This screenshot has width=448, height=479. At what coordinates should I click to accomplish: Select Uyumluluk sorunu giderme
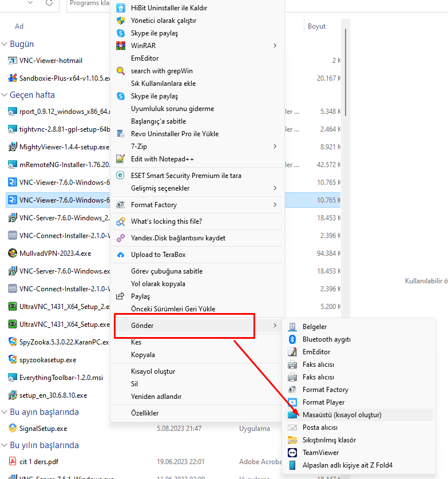[x=197, y=109]
